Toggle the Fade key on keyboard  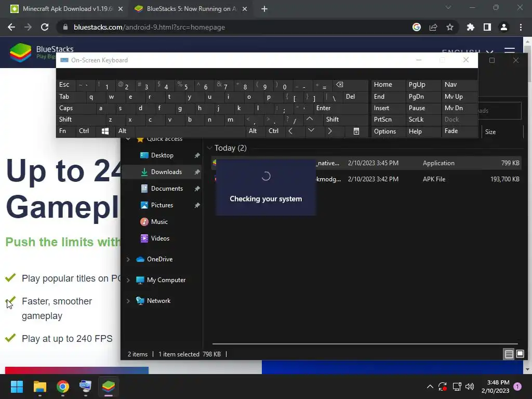point(459,131)
